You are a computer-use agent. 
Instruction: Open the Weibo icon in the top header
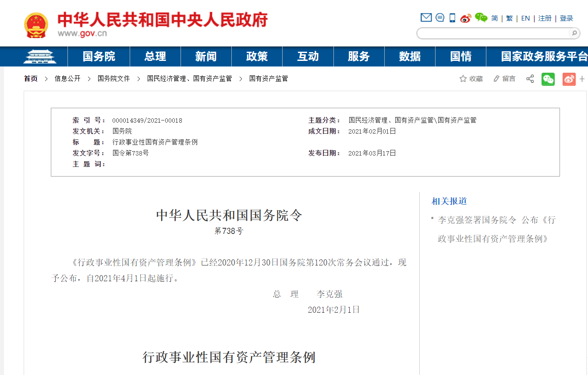pos(465,18)
